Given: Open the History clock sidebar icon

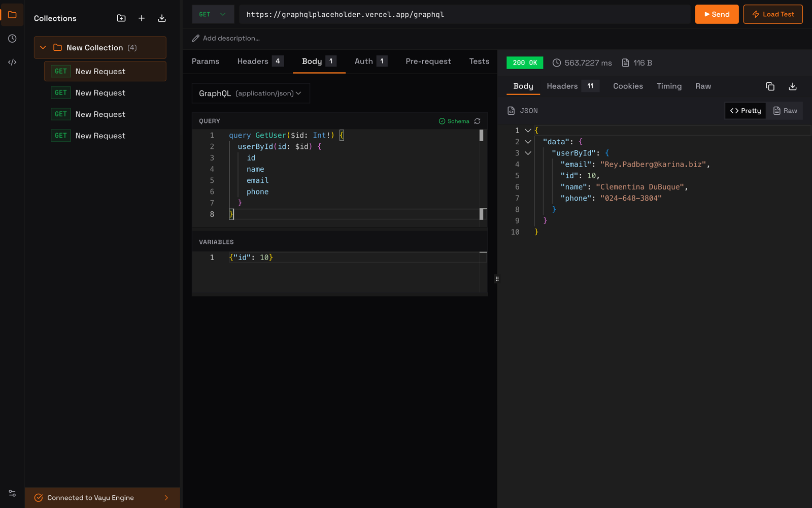Looking at the screenshot, I should tap(12, 39).
